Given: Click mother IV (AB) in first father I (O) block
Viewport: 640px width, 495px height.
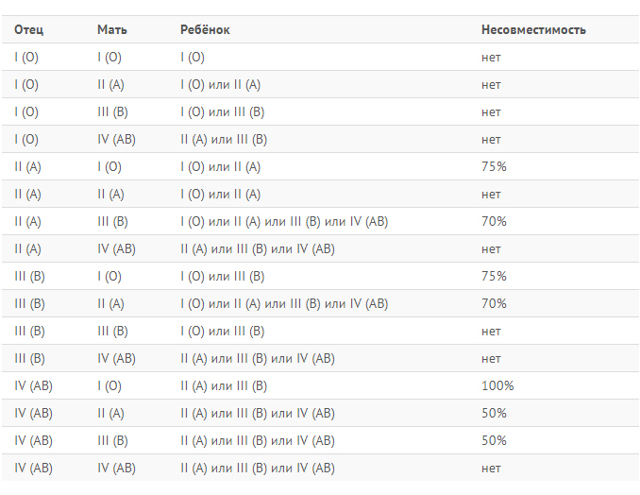Looking at the screenshot, I should 116,140.
